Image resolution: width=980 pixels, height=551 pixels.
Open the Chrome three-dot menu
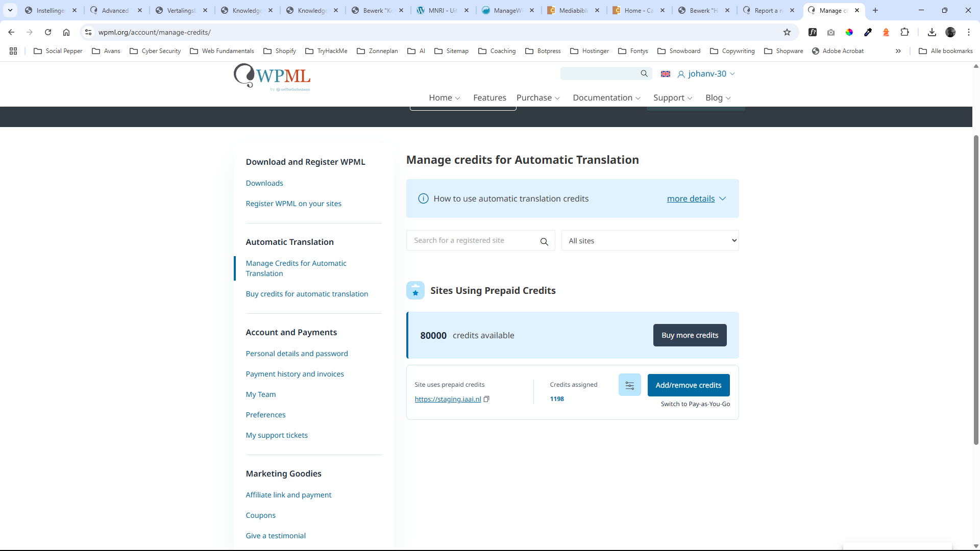point(969,32)
